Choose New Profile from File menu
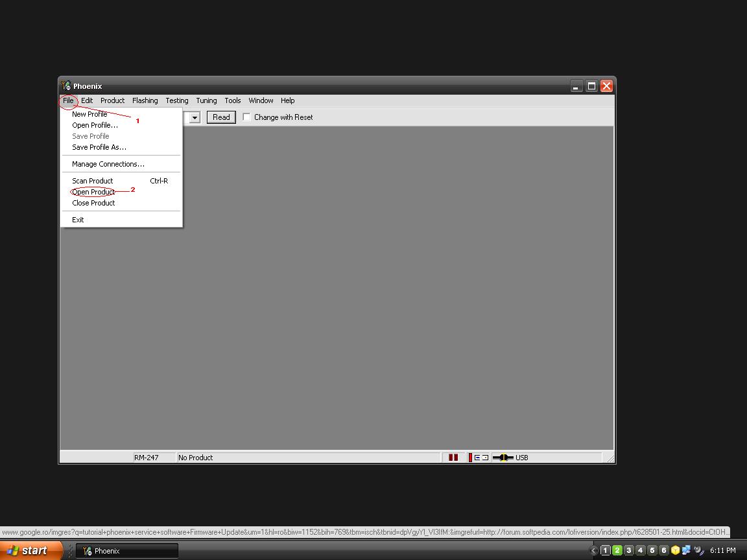 (x=121, y=114)
